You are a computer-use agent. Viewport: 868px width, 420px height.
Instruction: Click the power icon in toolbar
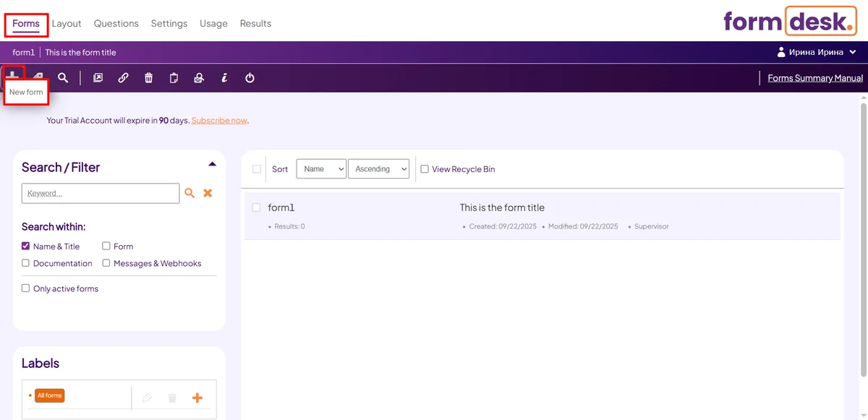pos(250,78)
